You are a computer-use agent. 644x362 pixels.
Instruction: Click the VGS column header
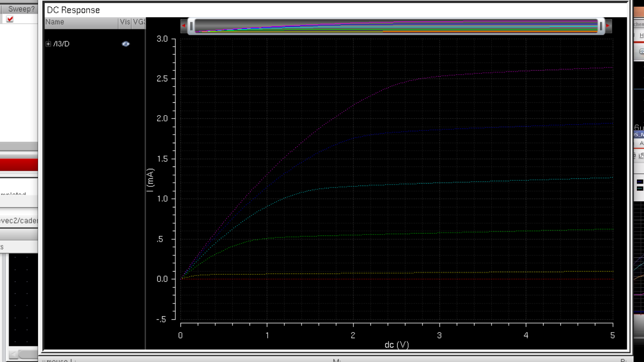pos(139,22)
